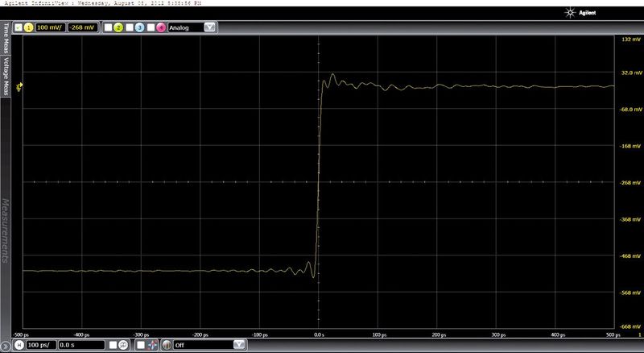Click the 100 ps/ timebase field
The width and height of the screenshot is (644, 353).
[x=40, y=345]
